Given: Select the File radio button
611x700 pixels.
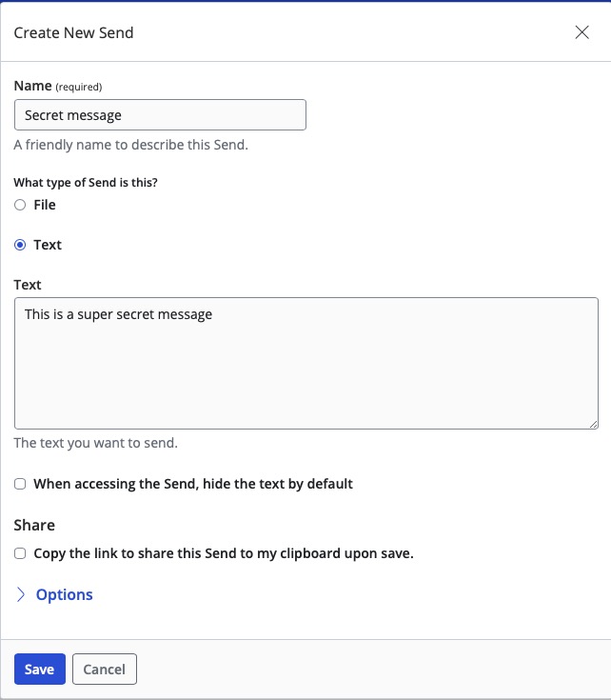Looking at the screenshot, I should coord(20,205).
